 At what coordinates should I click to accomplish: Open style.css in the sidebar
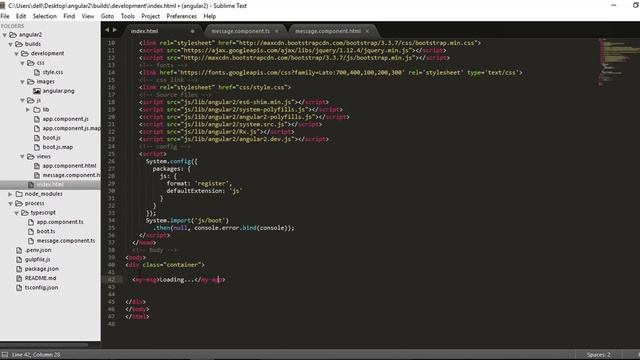tap(53, 72)
